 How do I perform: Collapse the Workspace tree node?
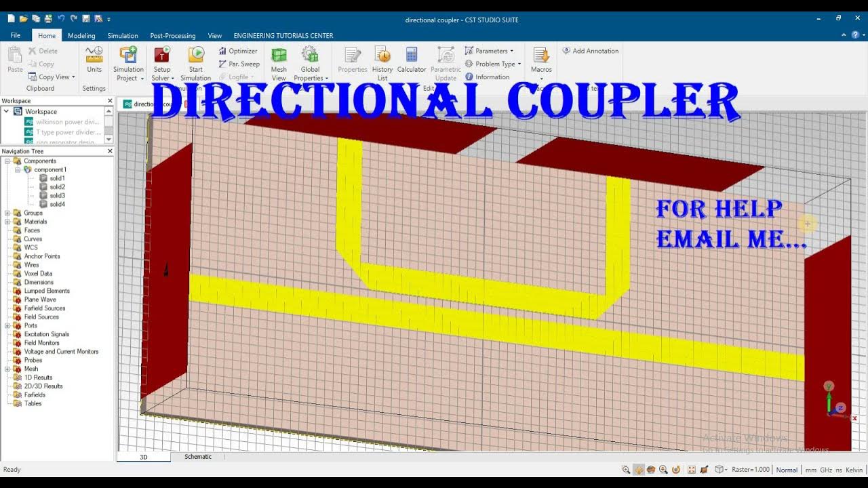pos(7,111)
